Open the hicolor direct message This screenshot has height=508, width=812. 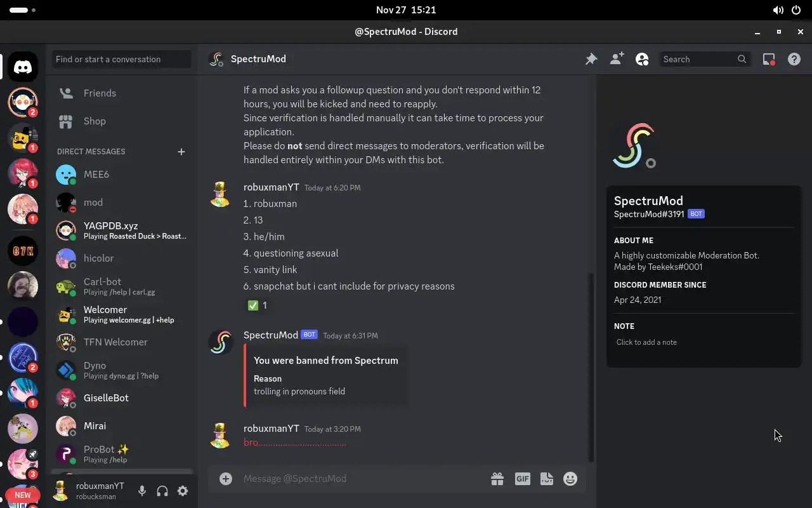point(122,258)
